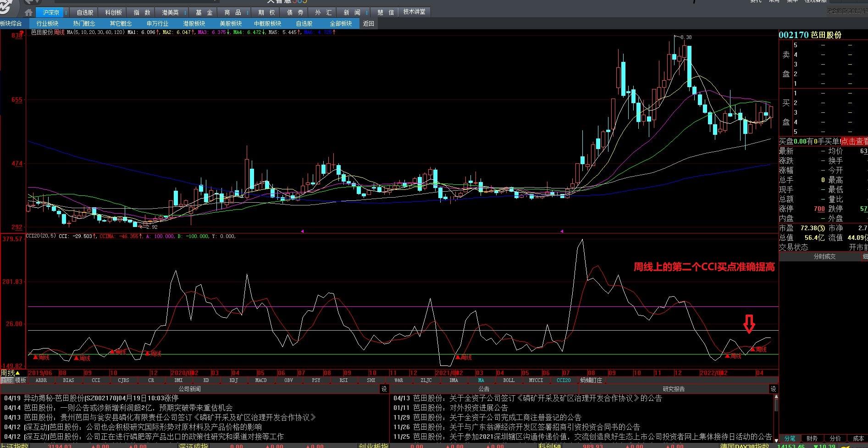Select the 中概股板块 sector menu

(x=267, y=23)
